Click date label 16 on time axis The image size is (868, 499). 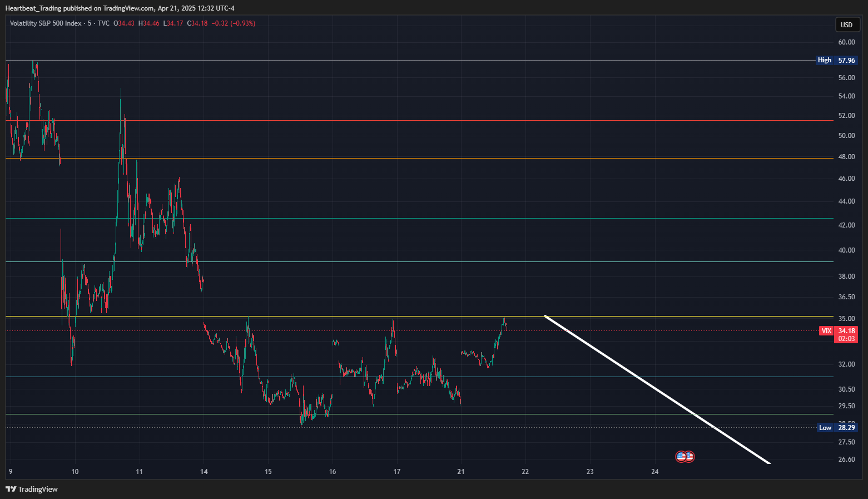click(x=333, y=472)
